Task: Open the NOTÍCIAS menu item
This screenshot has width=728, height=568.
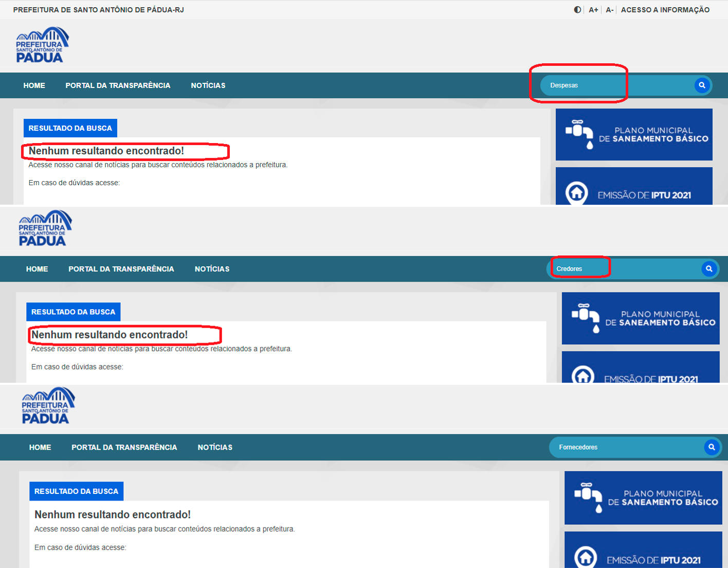Action: (208, 85)
